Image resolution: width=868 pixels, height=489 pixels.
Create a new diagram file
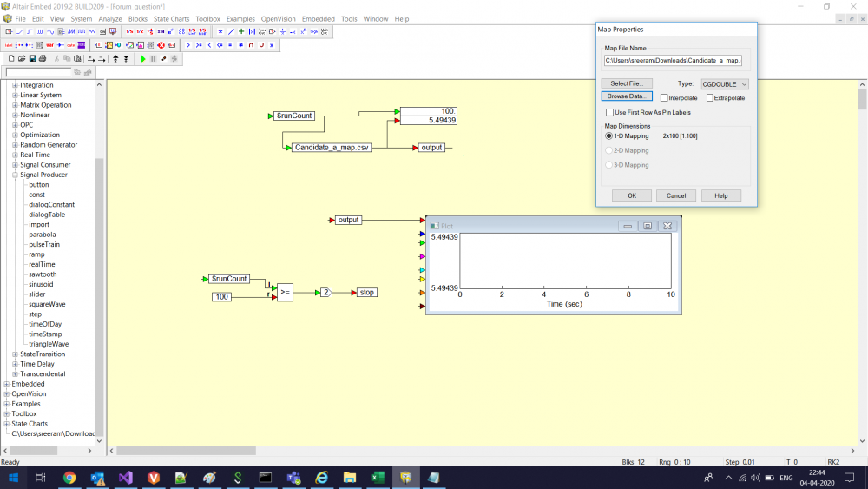click(x=11, y=58)
